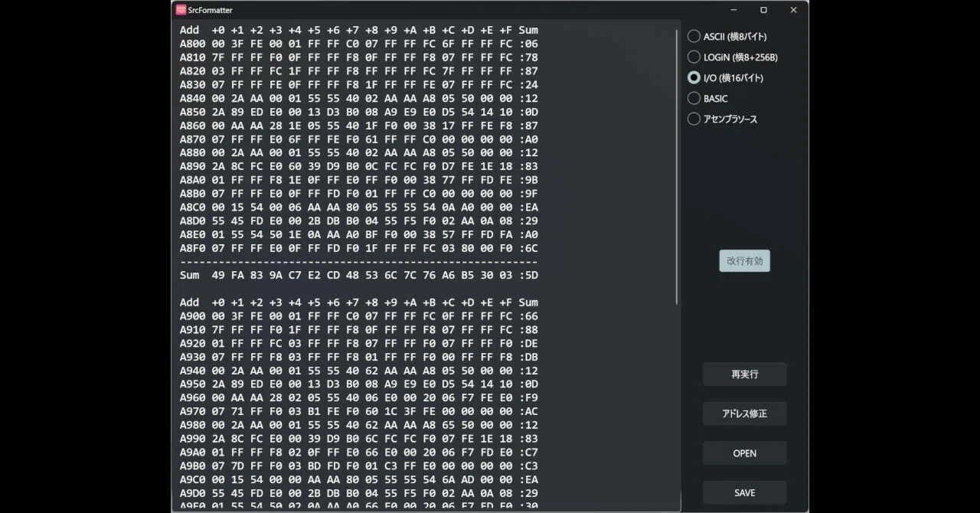Screen dimensions: 980x513
Task: Click the vertical scrollbar of the hex dump
Action: pos(677,167)
